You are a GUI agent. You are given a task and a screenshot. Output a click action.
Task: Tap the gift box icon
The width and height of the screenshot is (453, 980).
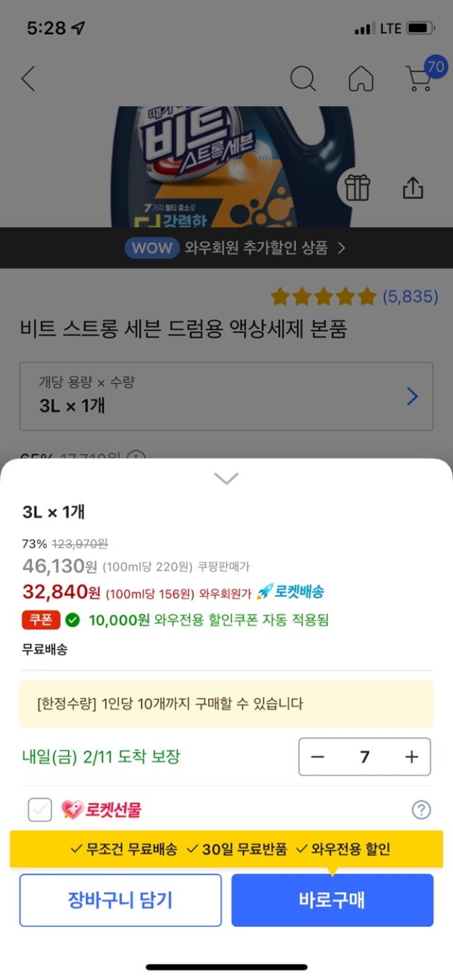(x=357, y=188)
